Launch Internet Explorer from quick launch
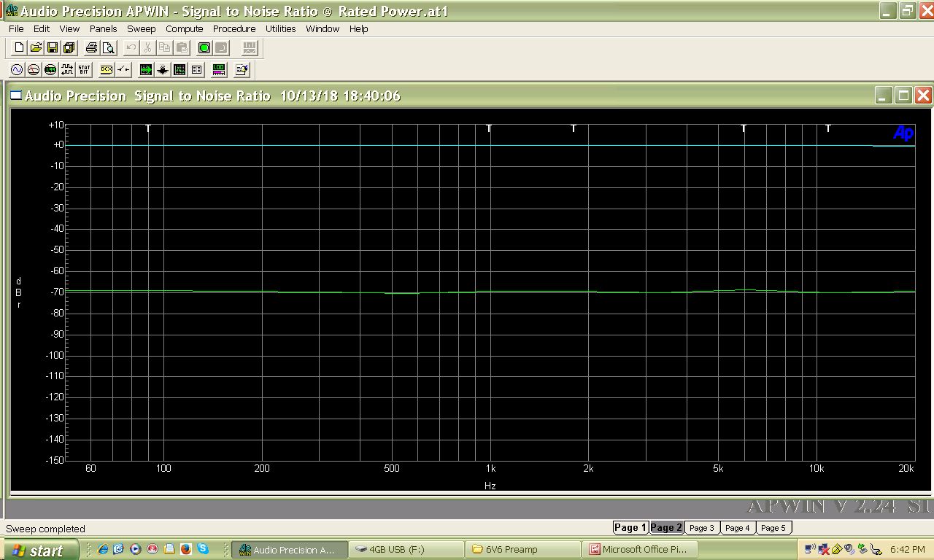The height and width of the screenshot is (560, 934). 102,549
